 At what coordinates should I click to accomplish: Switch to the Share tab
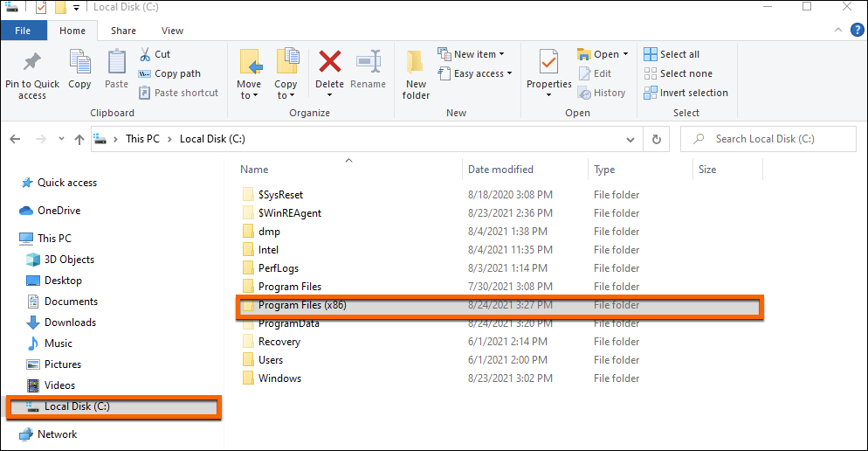pyautogui.click(x=123, y=31)
